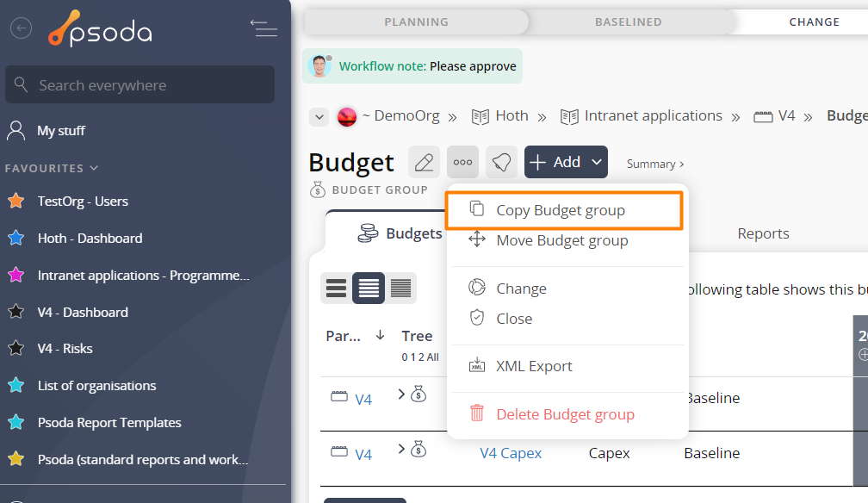Click the orange star beside TestOrg - Users

[x=16, y=201]
